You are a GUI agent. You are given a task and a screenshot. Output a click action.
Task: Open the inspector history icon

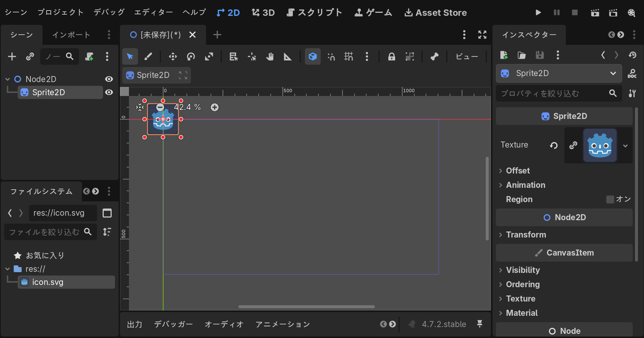[632, 55]
